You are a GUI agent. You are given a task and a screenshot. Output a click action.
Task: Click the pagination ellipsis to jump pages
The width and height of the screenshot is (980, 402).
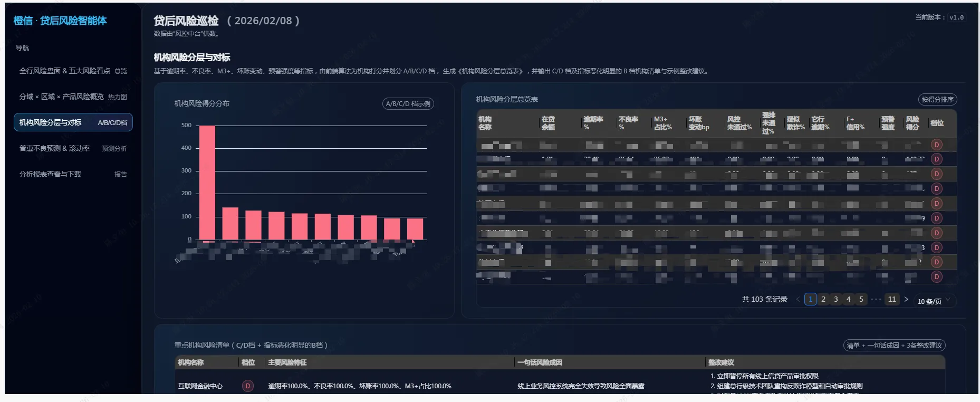coord(876,299)
